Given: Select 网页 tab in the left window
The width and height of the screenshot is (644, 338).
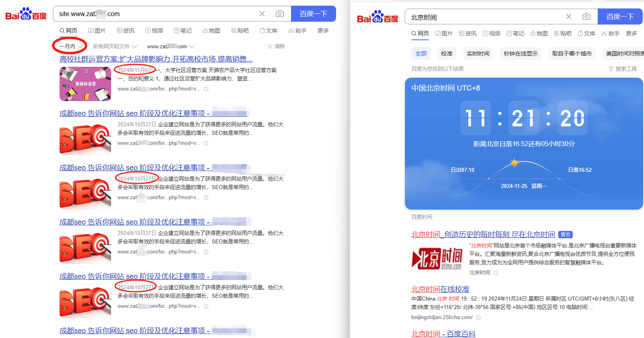Looking at the screenshot, I should coord(68,31).
